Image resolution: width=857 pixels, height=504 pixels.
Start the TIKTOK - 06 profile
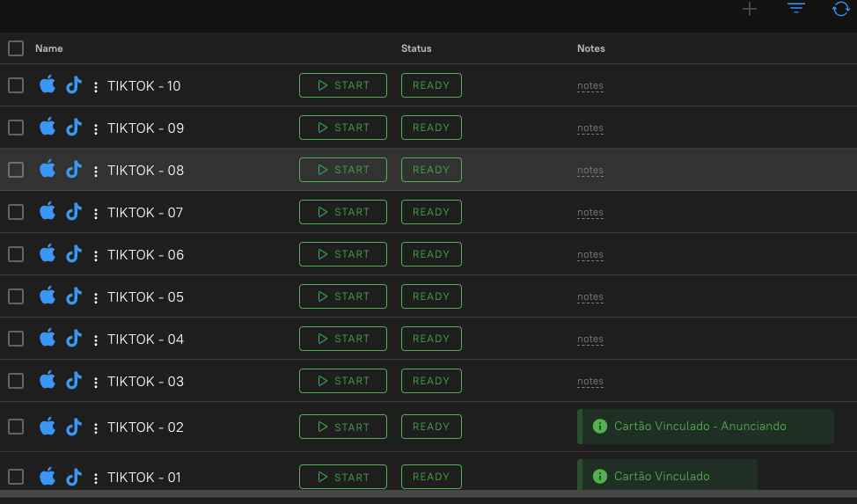[x=342, y=254]
